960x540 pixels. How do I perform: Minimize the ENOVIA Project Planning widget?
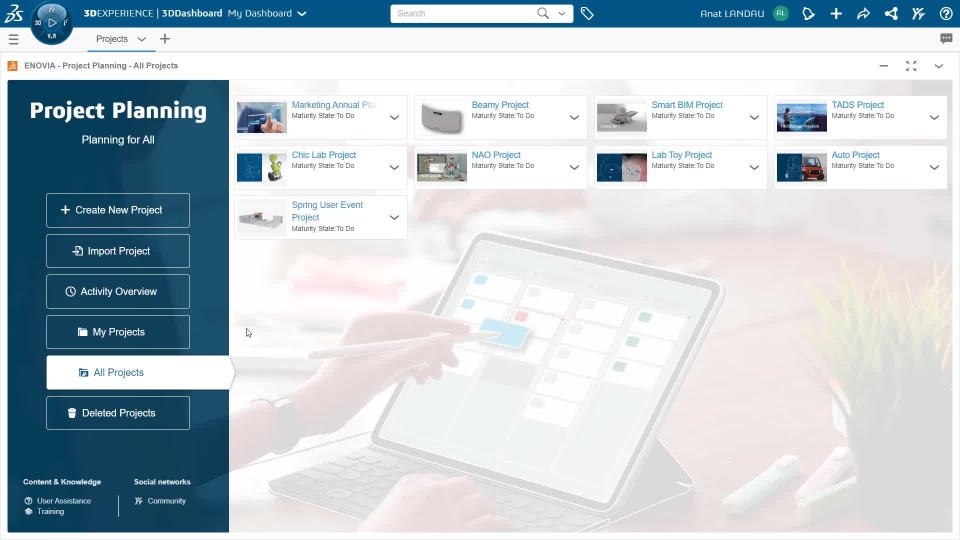click(883, 66)
